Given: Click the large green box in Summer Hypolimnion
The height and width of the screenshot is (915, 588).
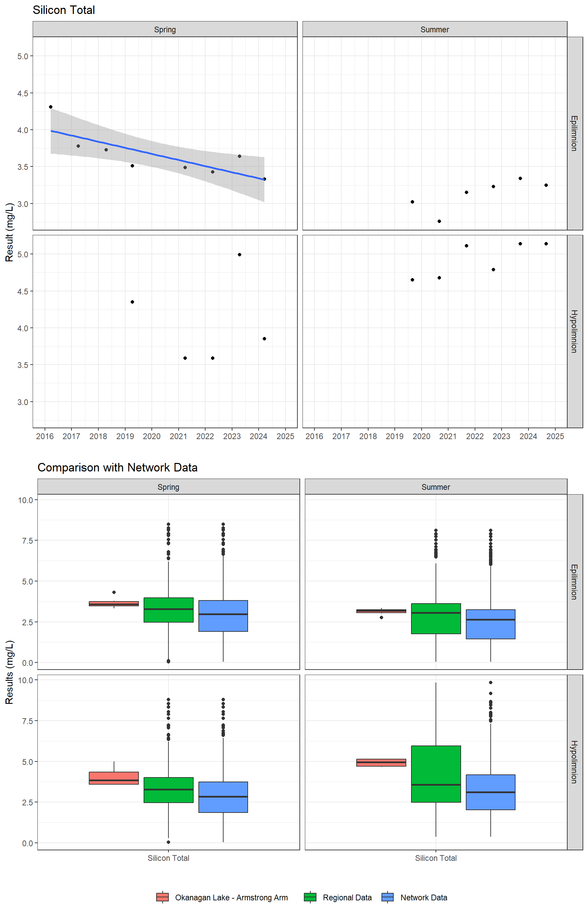Looking at the screenshot, I should pyautogui.click(x=436, y=774).
